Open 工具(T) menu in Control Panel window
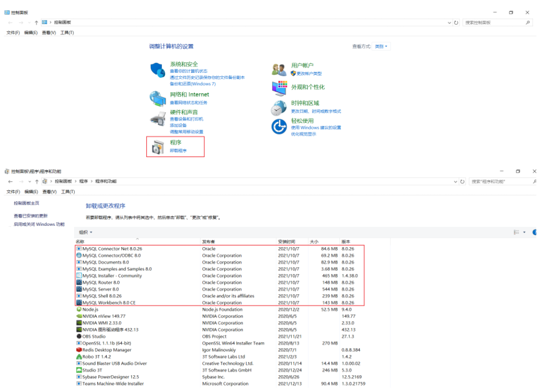The image size is (539, 392). [x=67, y=33]
